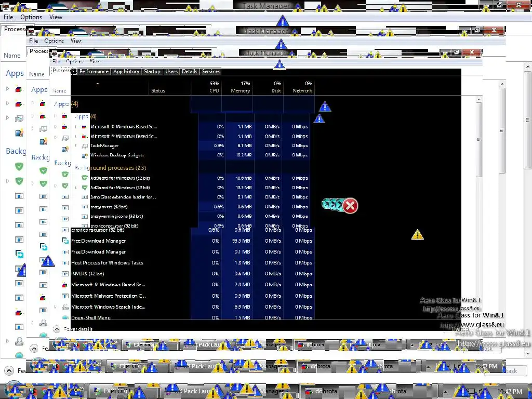Click the Free Download Manager 0.1 MB row icon
Image resolution: width=532 pixels, height=399 pixels.
click(65, 252)
